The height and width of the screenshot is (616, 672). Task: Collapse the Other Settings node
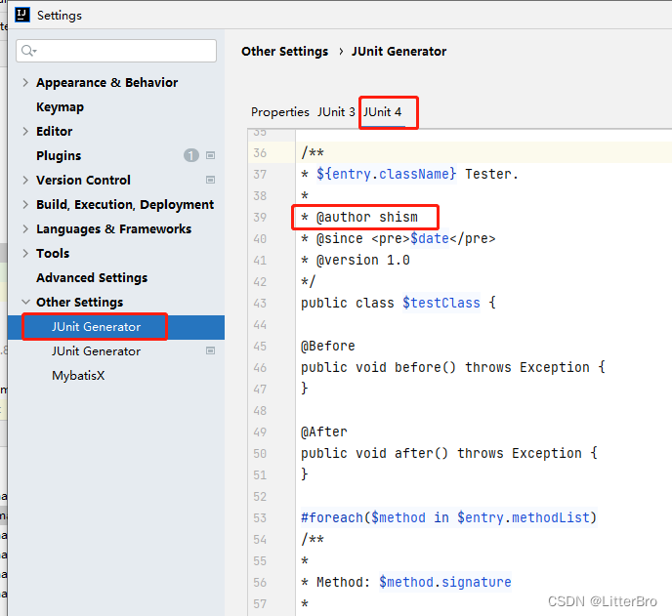[25, 302]
